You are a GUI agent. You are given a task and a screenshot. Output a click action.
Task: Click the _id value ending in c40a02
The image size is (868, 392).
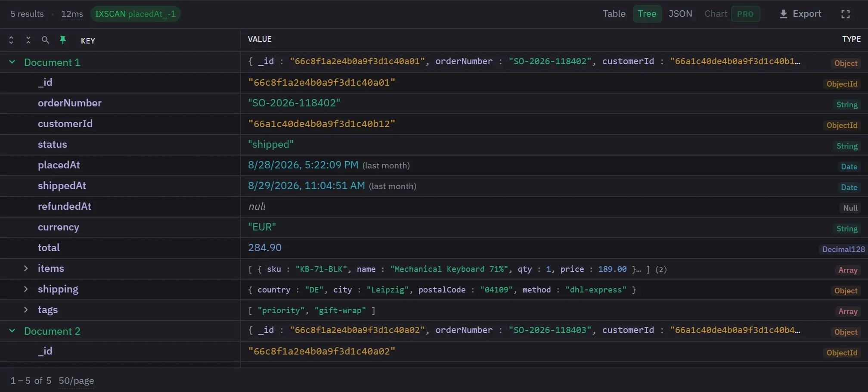coord(322,351)
